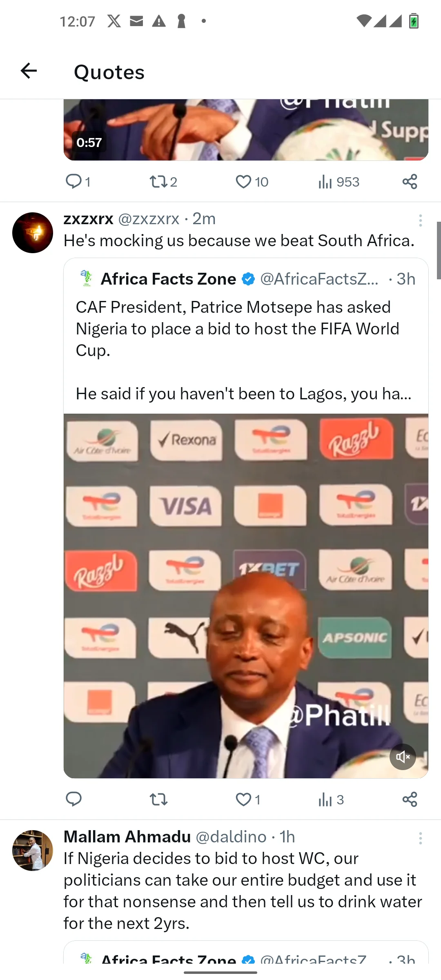This screenshot has width=441, height=980.
Task: View analytics showing 953 views
Action: pyautogui.click(x=339, y=181)
